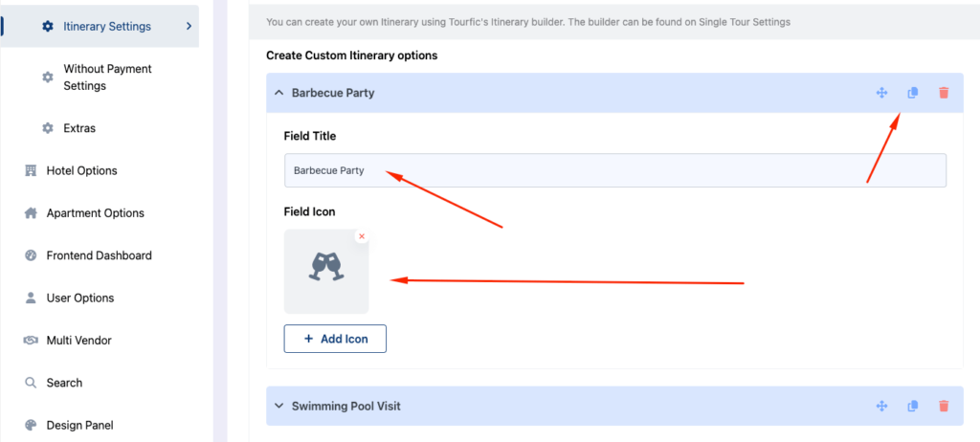The height and width of the screenshot is (442, 980).
Task: Remove the field icon with red X
Action: point(361,236)
